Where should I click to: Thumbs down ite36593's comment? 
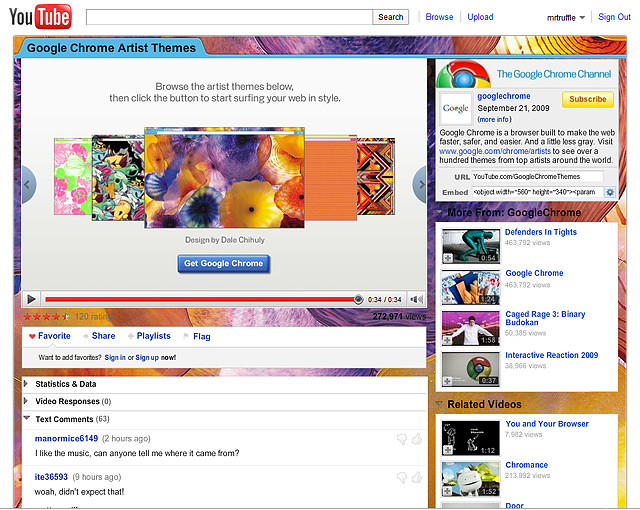tap(402, 477)
